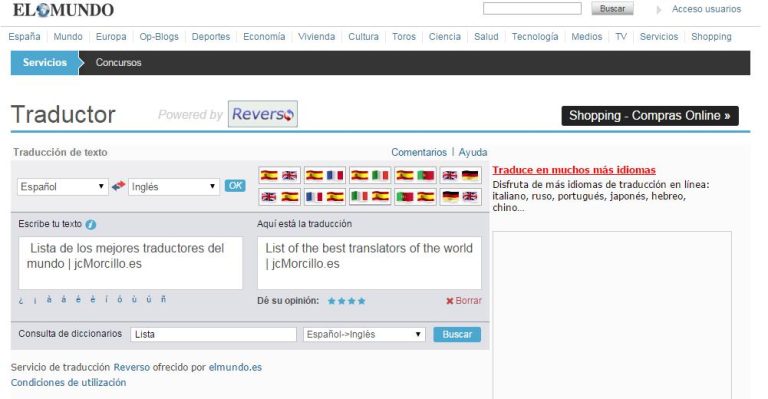768x399 pixels.
Task: Open the Europa section
Action: pyautogui.click(x=111, y=37)
